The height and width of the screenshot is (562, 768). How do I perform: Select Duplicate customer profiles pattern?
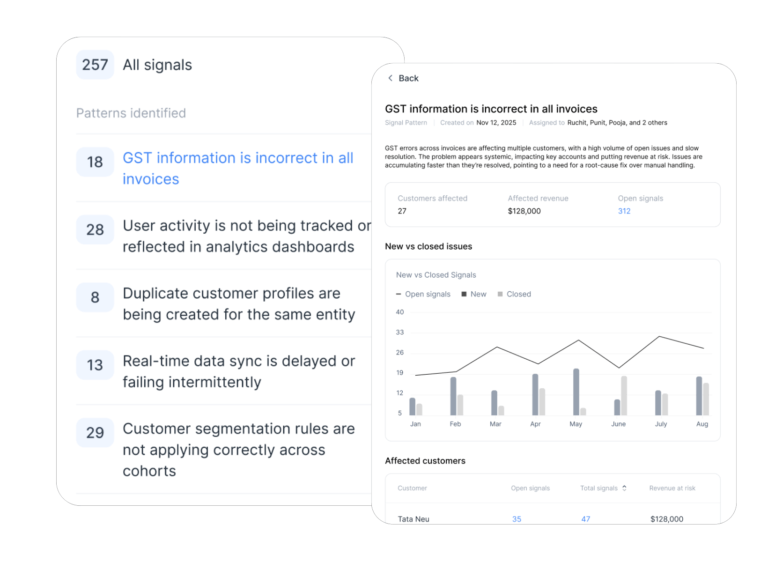point(239,303)
